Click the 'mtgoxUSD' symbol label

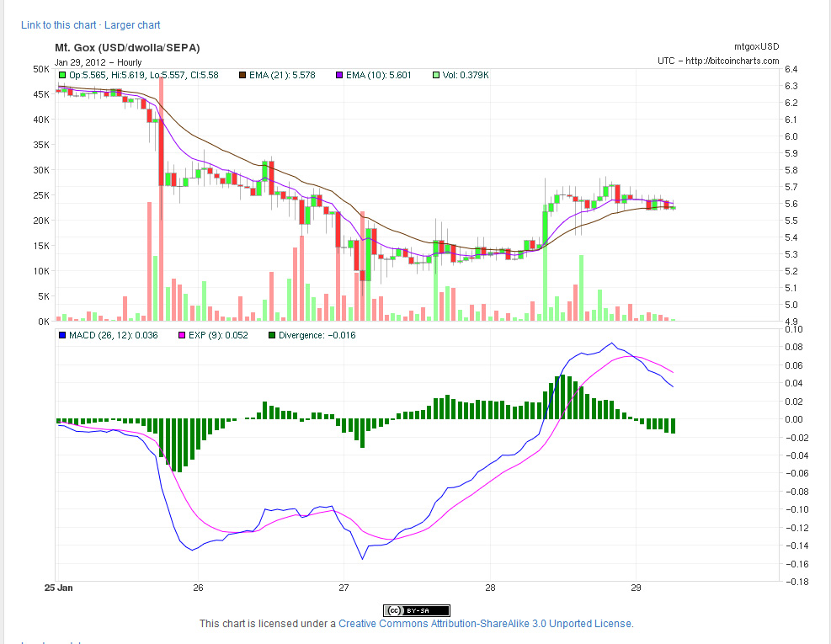[756, 46]
